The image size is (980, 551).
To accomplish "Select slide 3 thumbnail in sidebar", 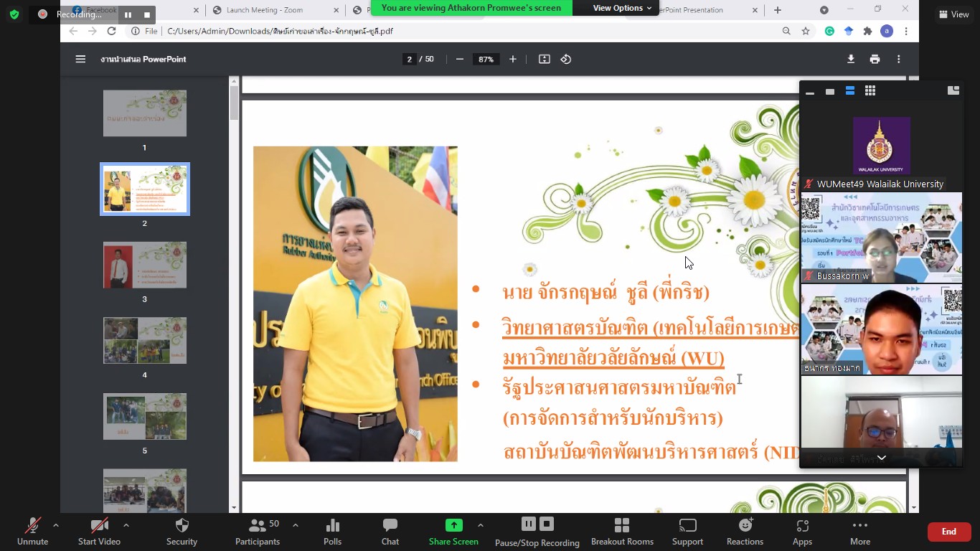I will [145, 265].
